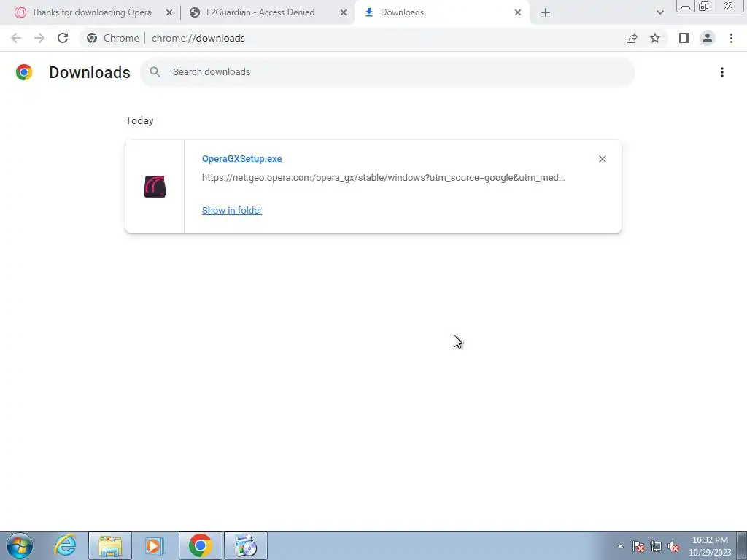Share this page via the share icon
Viewport: 747px width, 560px height.
(x=632, y=38)
